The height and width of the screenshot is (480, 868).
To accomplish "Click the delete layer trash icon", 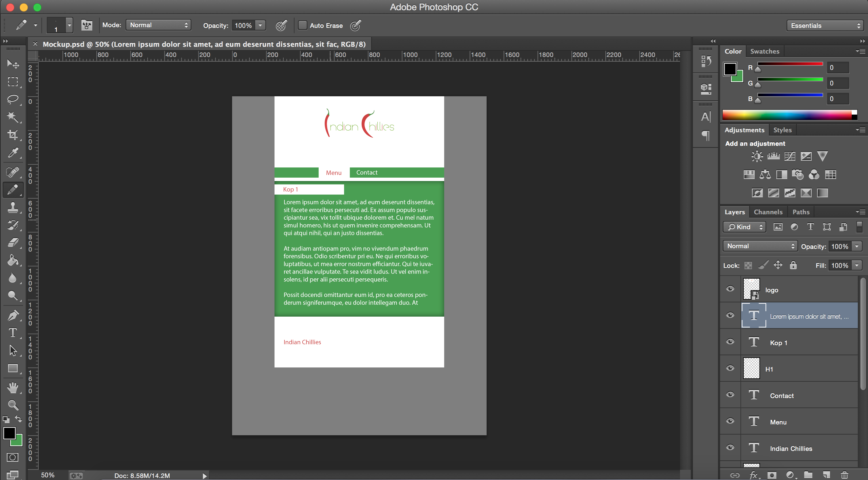I will pyautogui.click(x=845, y=475).
